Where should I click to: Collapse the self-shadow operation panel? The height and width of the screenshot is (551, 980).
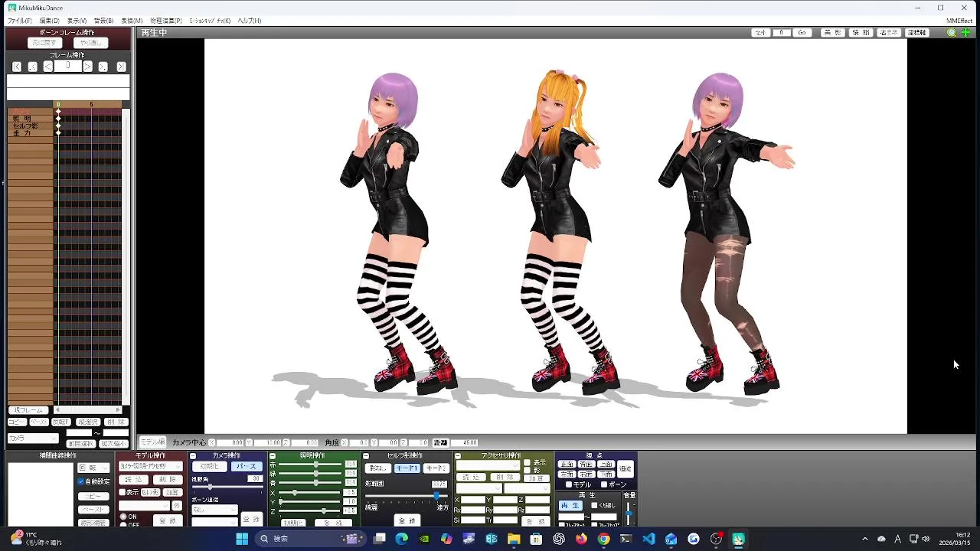point(366,456)
